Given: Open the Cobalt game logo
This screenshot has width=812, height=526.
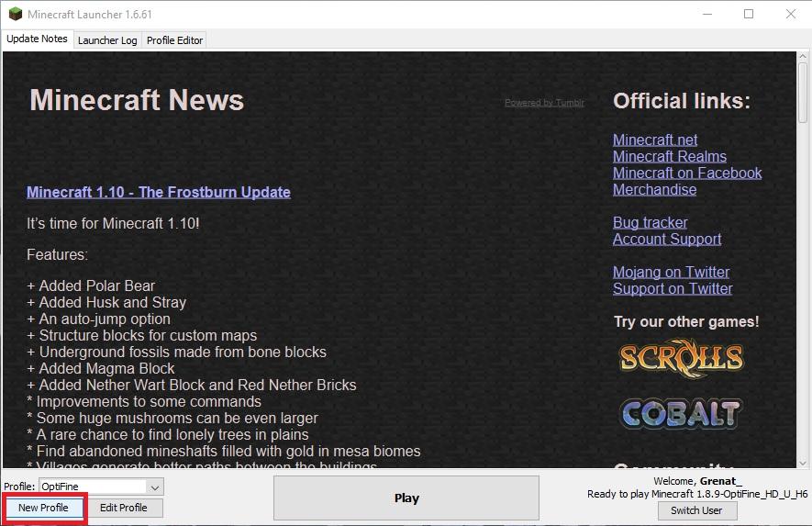Looking at the screenshot, I should pyautogui.click(x=681, y=413).
